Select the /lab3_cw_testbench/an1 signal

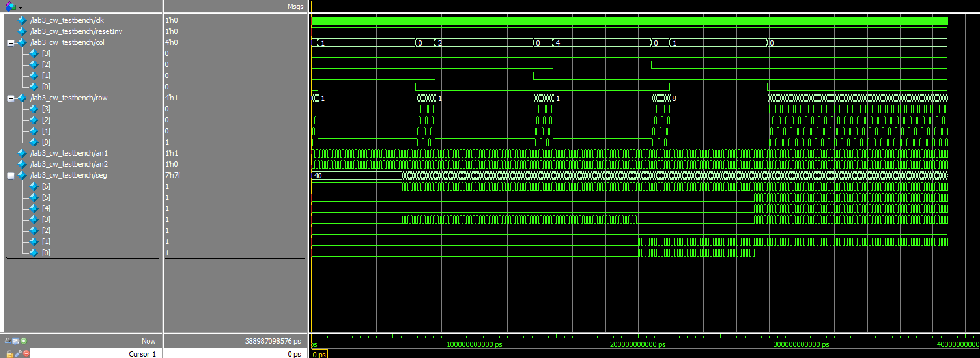tap(69, 153)
